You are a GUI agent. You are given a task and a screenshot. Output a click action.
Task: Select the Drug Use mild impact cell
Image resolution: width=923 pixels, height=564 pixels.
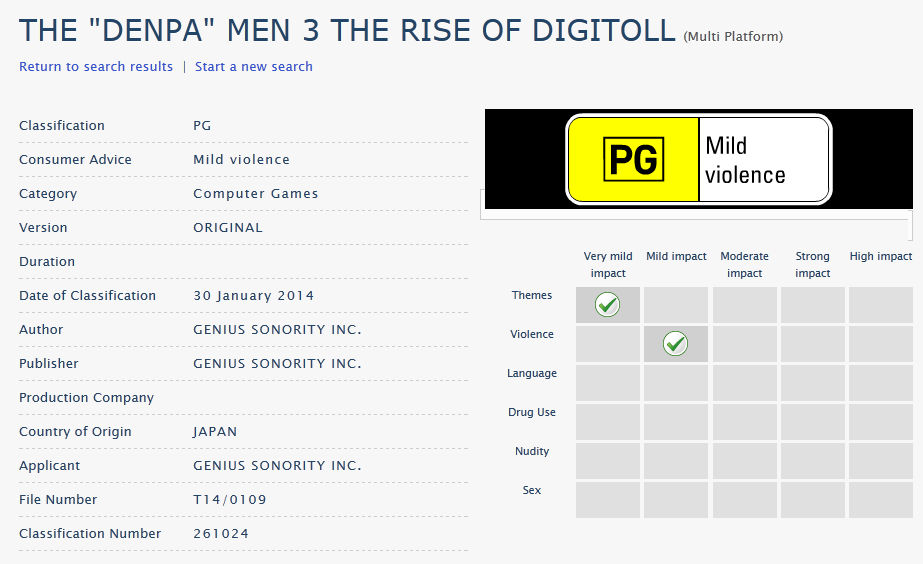tap(676, 422)
